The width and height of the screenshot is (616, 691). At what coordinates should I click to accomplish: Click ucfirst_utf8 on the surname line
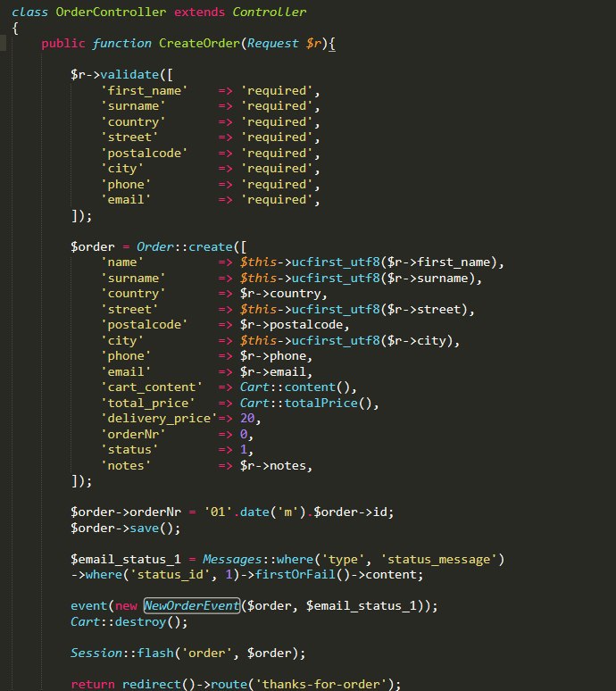(x=336, y=278)
